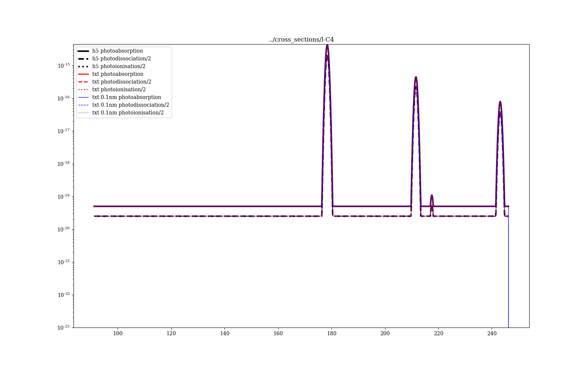Image resolution: width=588 pixels, height=368 pixels.
Task: Click x-axis tick label 180
Action: tap(331, 333)
